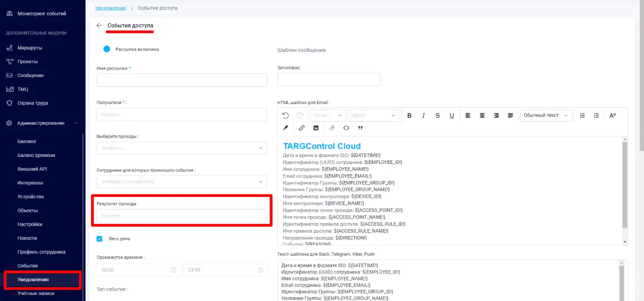Click TARGControl Cloud heading in editor

click(322, 146)
